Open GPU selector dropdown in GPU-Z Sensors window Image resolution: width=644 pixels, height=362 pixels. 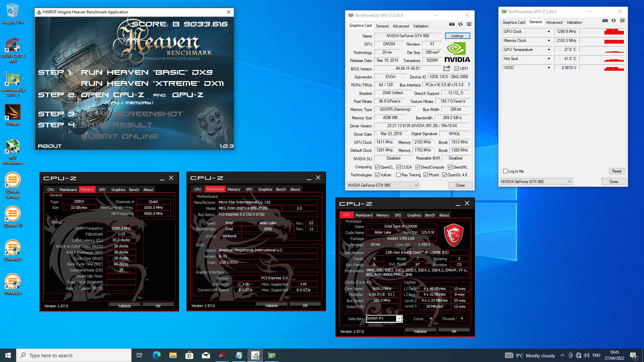536,182
